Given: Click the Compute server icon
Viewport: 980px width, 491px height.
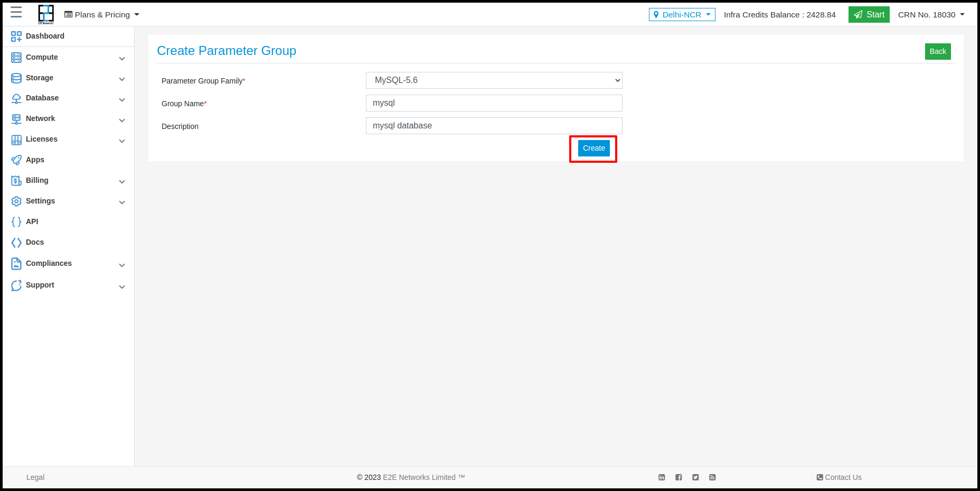Looking at the screenshot, I should point(16,57).
